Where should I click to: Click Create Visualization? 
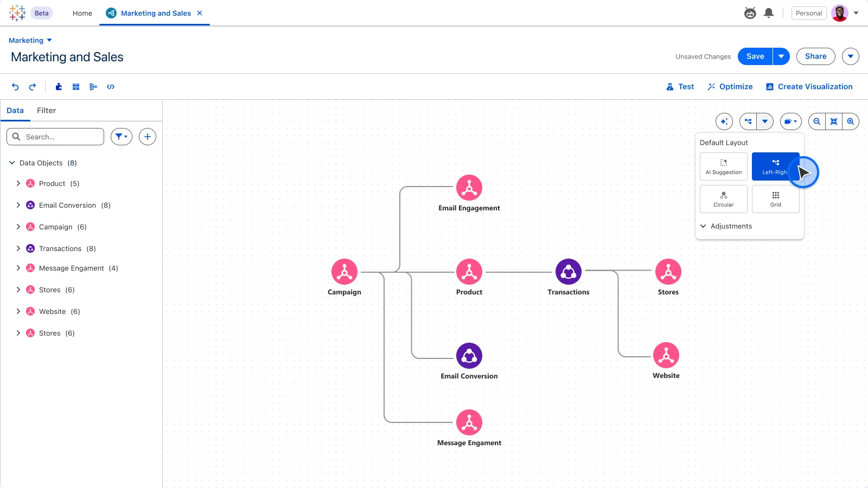(809, 87)
